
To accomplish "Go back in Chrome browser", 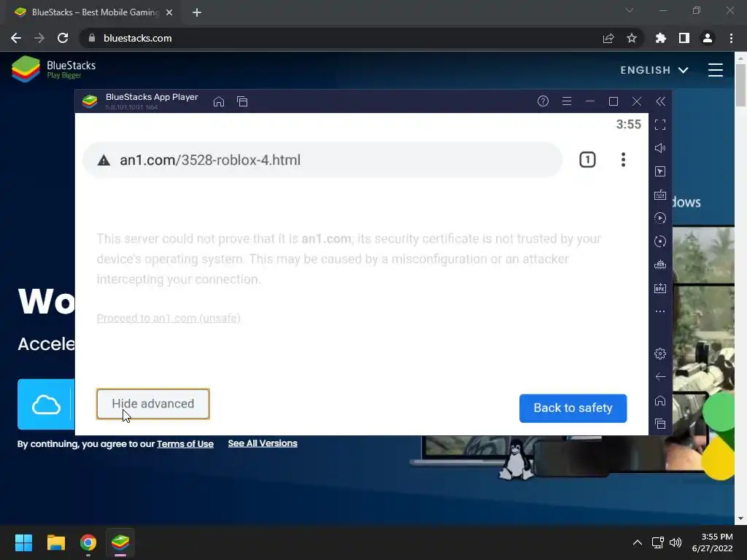I will click(x=16, y=38).
